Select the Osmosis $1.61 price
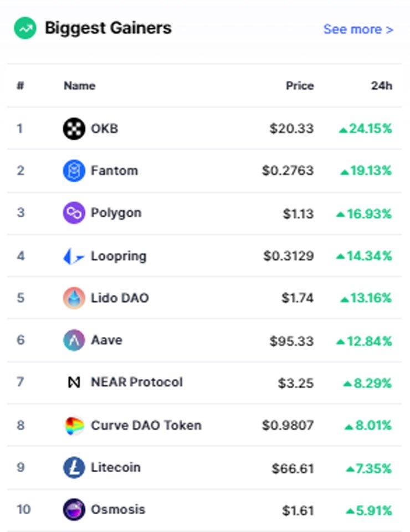 298,510
